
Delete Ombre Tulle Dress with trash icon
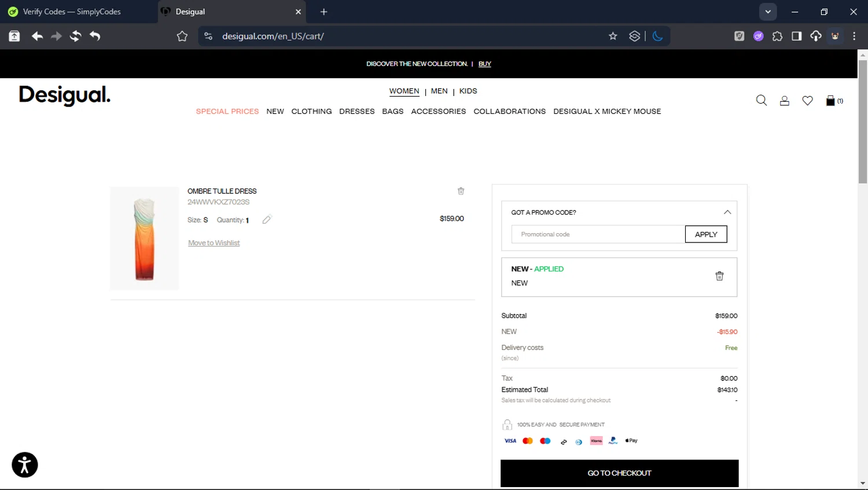click(x=461, y=191)
